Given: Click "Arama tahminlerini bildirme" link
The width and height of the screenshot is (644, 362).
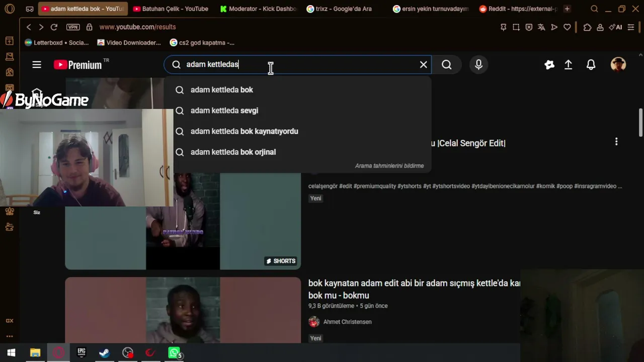Looking at the screenshot, I should tap(389, 166).
